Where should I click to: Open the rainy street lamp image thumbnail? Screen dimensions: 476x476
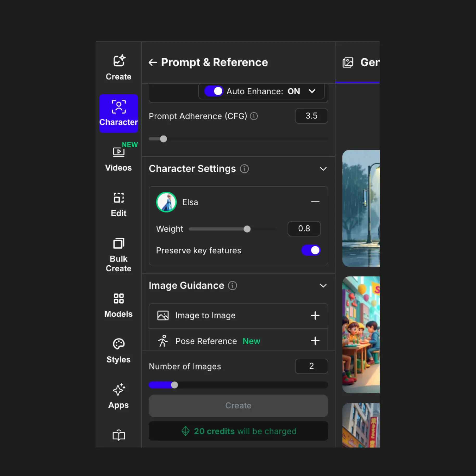[x=361, y=208]
